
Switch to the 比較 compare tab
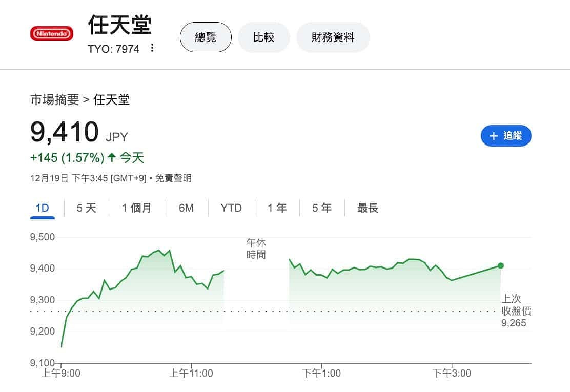pos(263,37)
